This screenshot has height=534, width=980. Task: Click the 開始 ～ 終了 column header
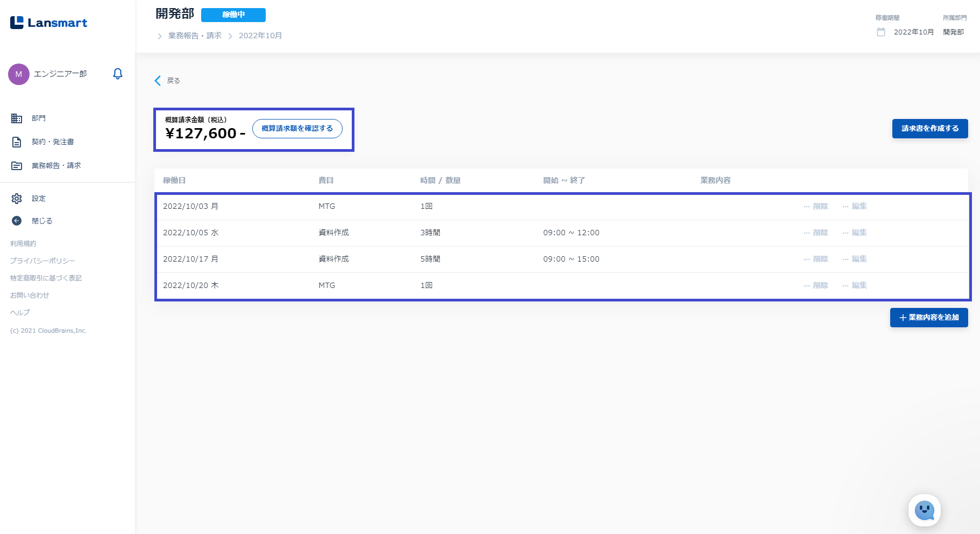click(x=564, y=180)
